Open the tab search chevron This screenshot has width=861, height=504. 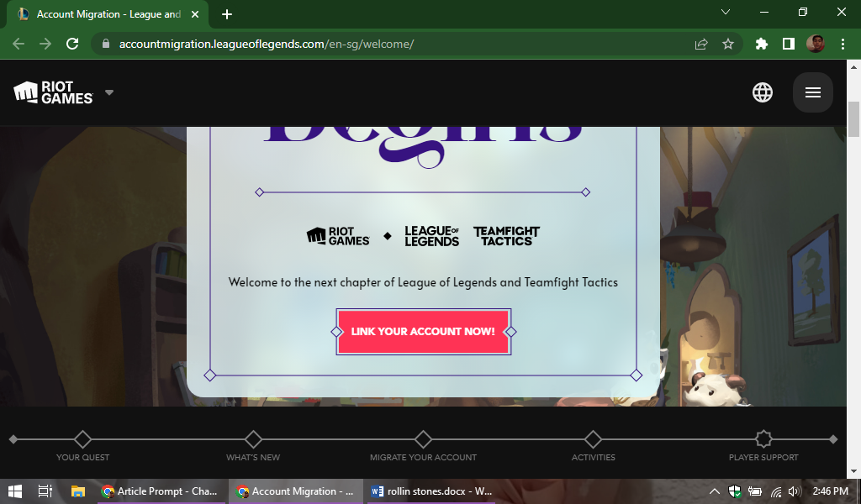[726, 12]
